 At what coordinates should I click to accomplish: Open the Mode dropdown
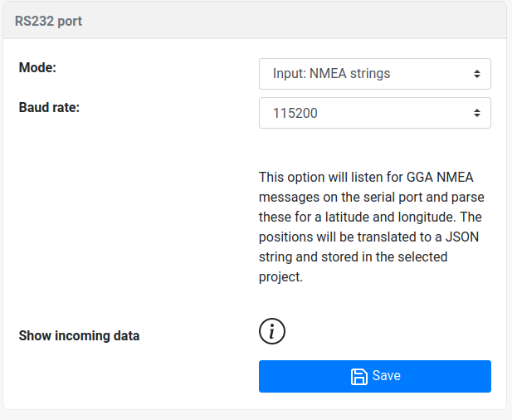374,74
